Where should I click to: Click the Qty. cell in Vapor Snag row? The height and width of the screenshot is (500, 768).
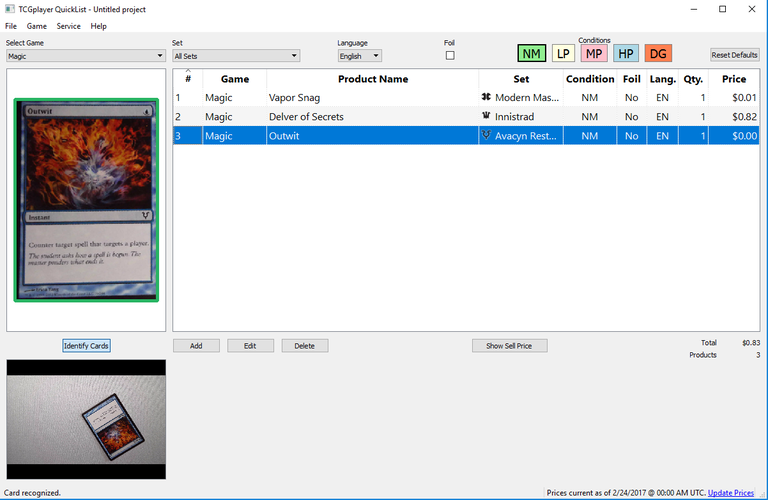coord(693,97)
